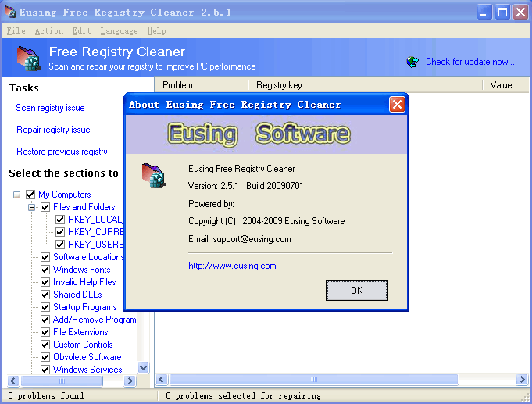Open the http://www.eusing.com link
This screenshot has width=532, height=404.
[x=232, y=266]
